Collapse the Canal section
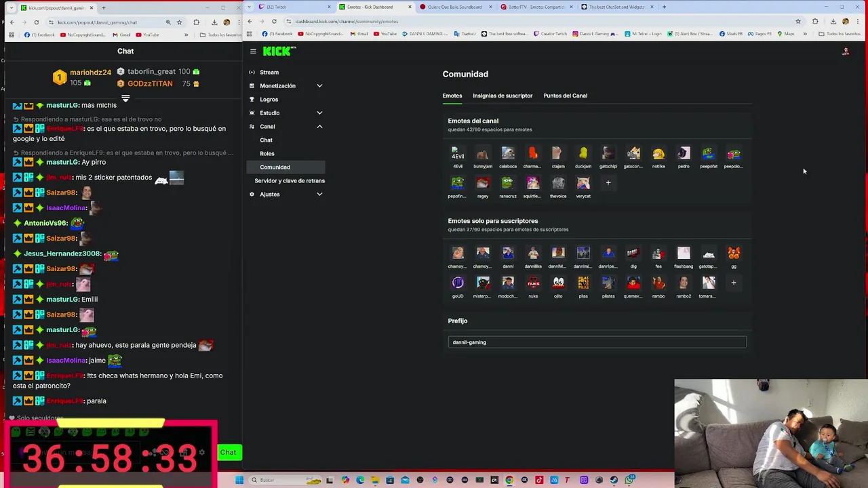Screen dimensions: 868x488 coord(319,126)
